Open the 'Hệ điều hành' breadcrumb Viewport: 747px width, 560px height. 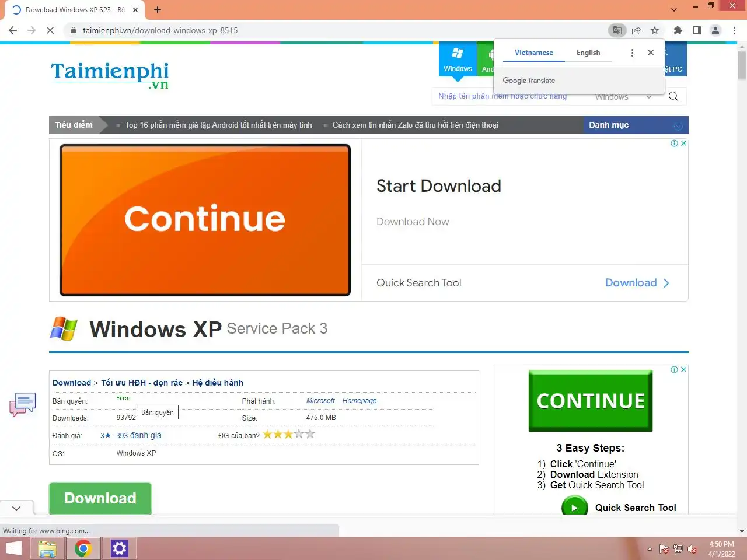click(x=218, y=383)
